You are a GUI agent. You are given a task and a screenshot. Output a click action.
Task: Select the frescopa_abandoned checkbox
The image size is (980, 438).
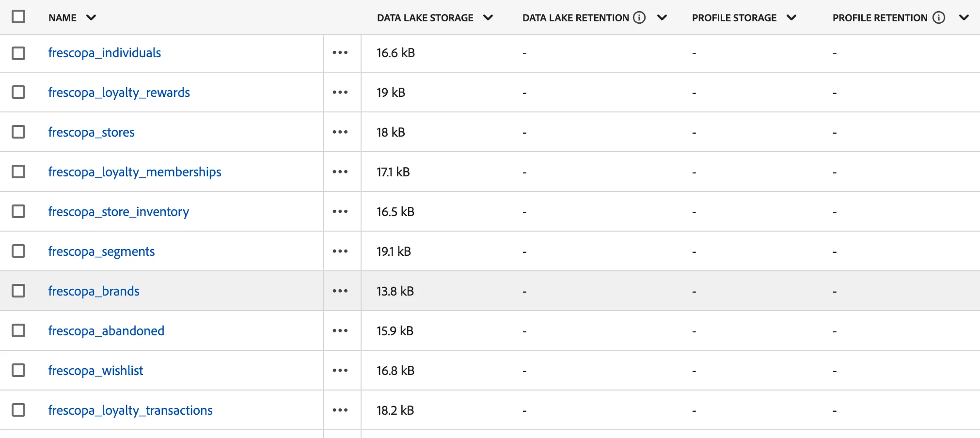pyautogui.click(x=18, y=330)
